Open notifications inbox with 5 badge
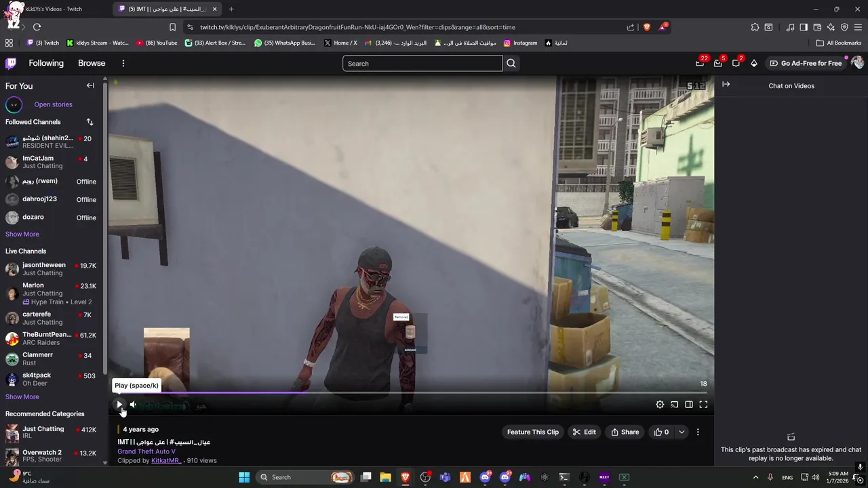Viewport: 868px width, 488px height. point(718,63)
